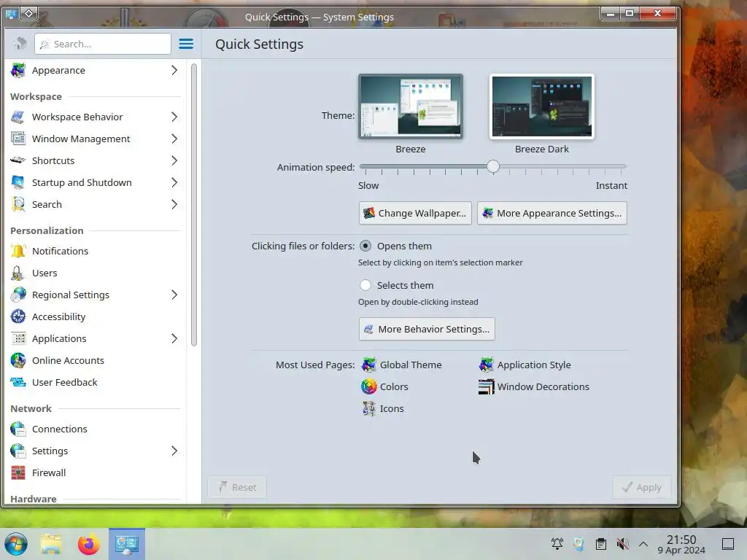
Task: Click the Online Accounts icon
Action: [18, 360]
